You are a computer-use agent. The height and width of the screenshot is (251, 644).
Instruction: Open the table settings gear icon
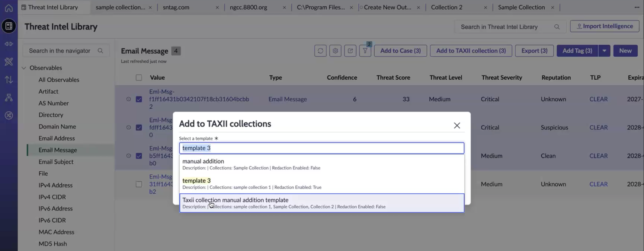coord(335,51)
